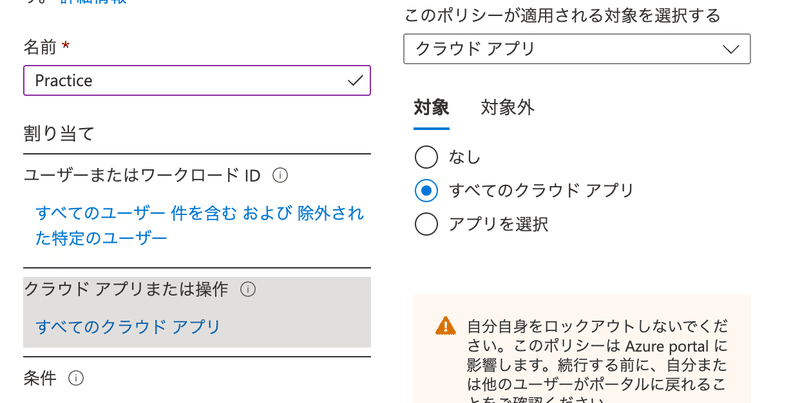Select the すべてのクラウド アプリ radio option
Viewport: 800px width, 403px height.
426,190
